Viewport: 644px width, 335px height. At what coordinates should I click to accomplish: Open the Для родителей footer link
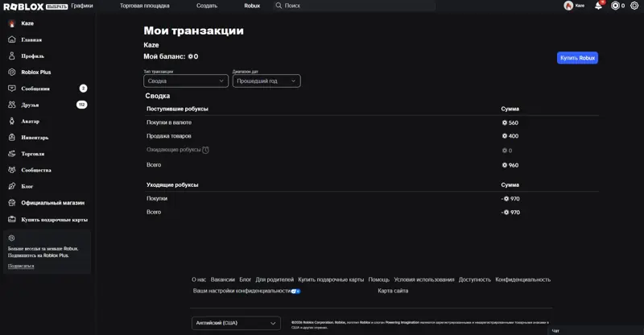pos(275,279)
